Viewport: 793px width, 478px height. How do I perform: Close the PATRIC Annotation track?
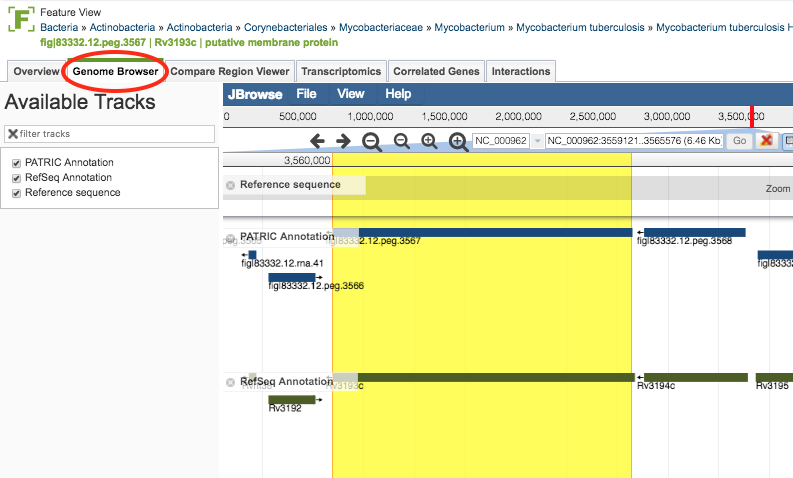tap(230, 238)
